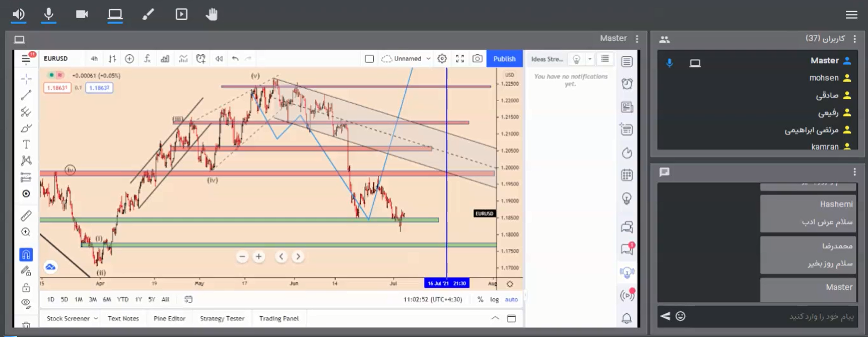This screenshot has width=868, height=337.
Task: Click the Publish button
Action: [504, 58]
